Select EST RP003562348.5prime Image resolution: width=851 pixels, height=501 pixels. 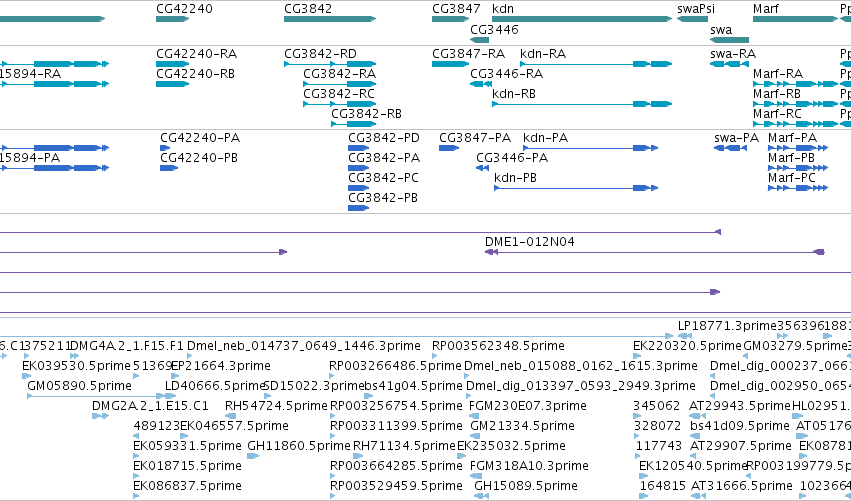498,346
